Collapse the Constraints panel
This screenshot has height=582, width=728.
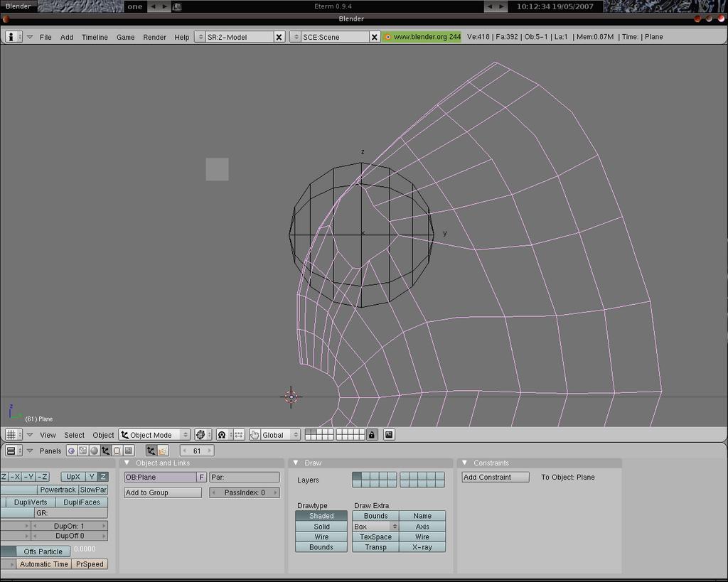tap(464, 463)
